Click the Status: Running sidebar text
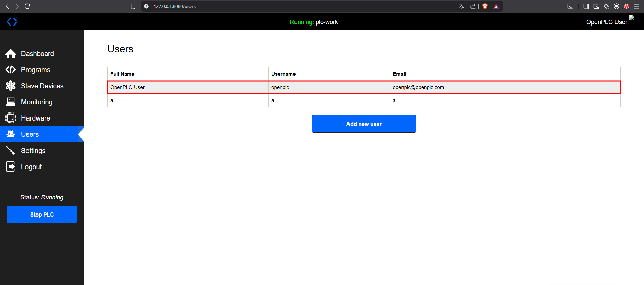Viewport: 644px width, 285px height. (42, 197)
